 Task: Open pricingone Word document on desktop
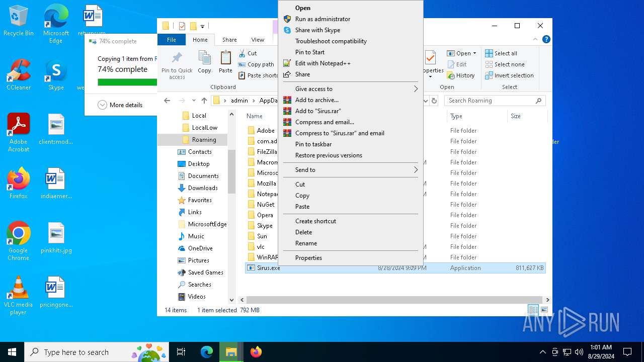(x=56, y=292)
